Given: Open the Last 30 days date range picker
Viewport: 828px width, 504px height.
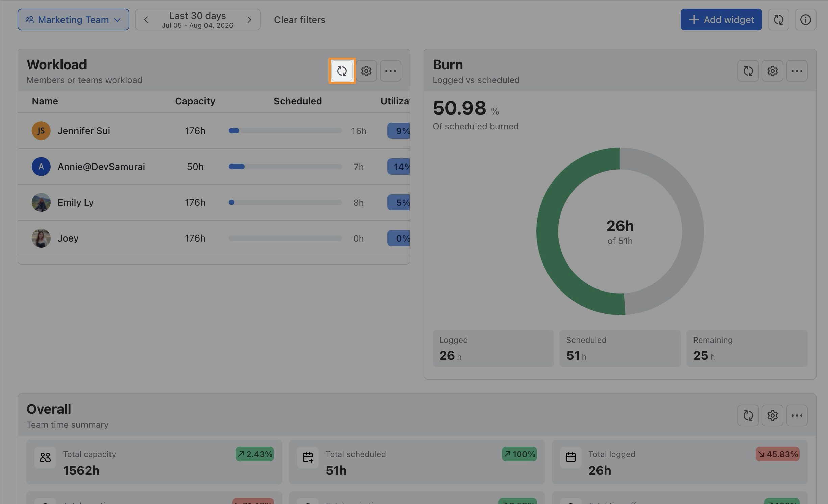Looking at the screenshot, I should (x=197, y=20).
